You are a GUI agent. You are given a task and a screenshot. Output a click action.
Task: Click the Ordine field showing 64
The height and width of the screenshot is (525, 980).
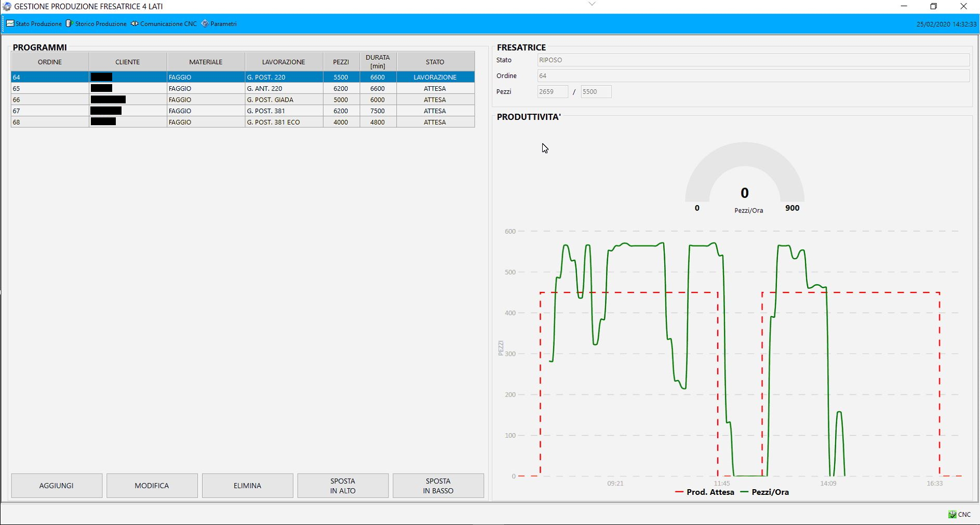[753, 76]
